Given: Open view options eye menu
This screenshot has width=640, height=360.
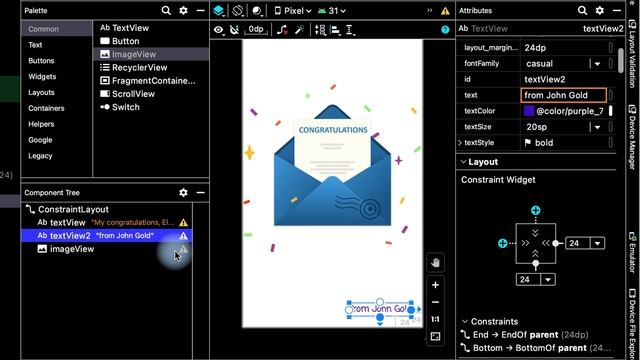Looking at the screenshot, I should [219, 30].
